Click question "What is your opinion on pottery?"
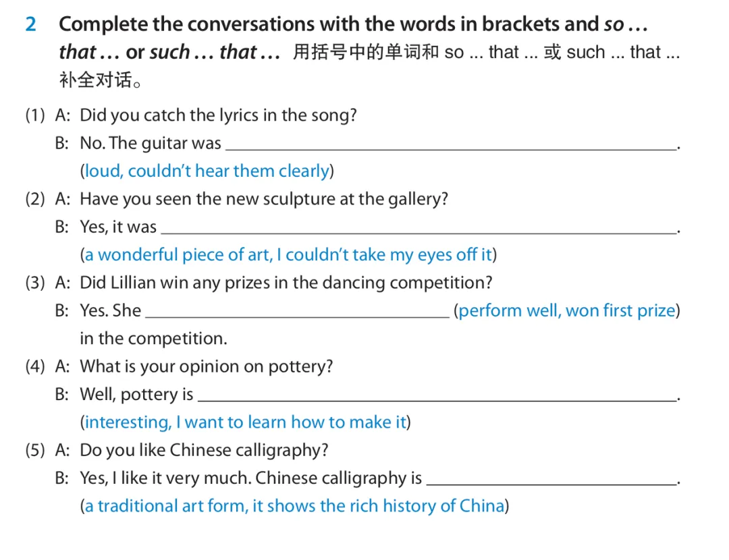 click(207, 366)
